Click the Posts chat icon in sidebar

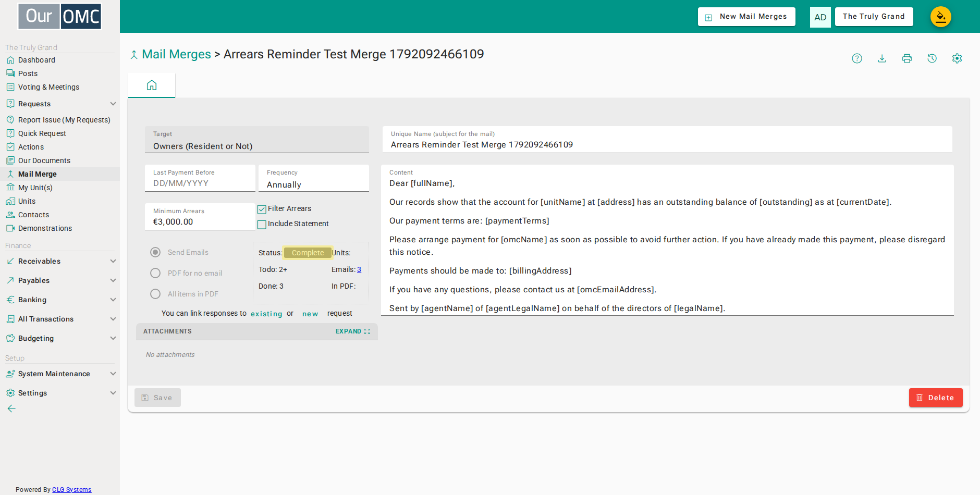click(x=10, y=73)
